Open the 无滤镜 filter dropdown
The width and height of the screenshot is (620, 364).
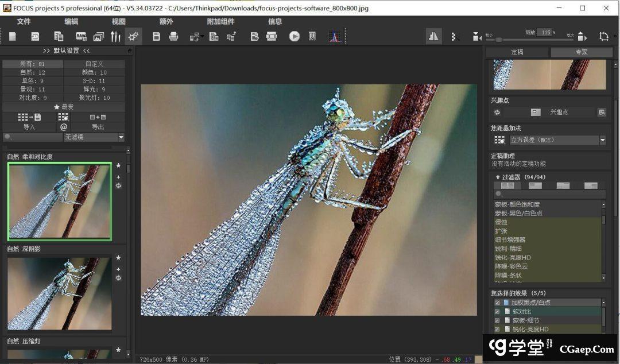(x=121, y=137)
